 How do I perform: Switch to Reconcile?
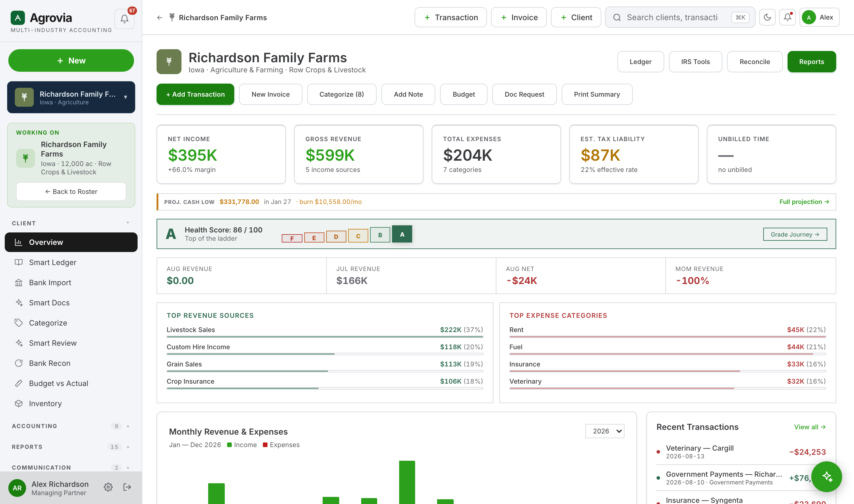point(754,62)
